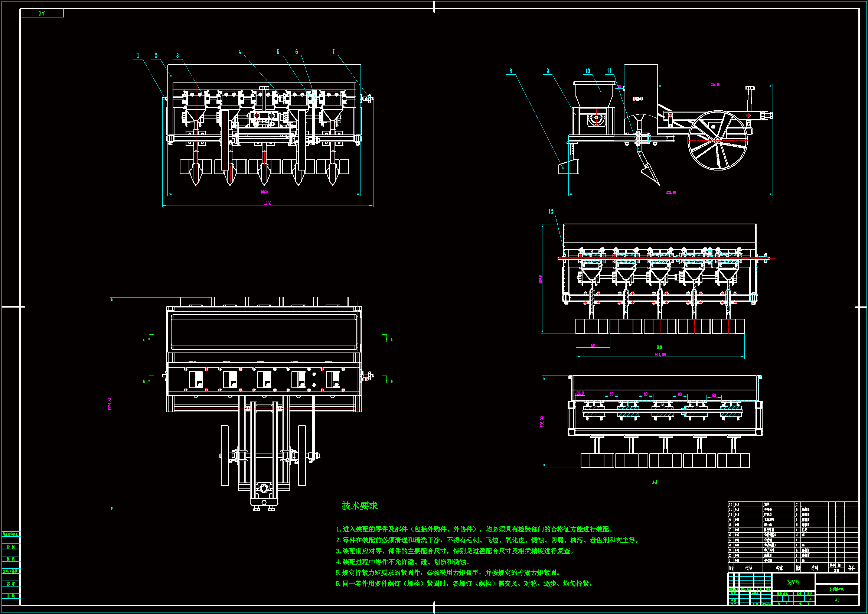Select the 名称 column header in parts list

(779, 568)
